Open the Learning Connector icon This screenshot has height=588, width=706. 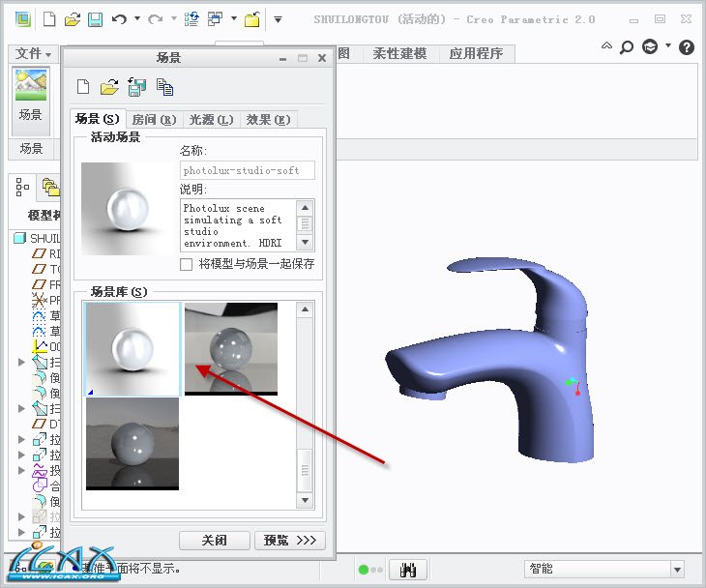coord(650,46)
